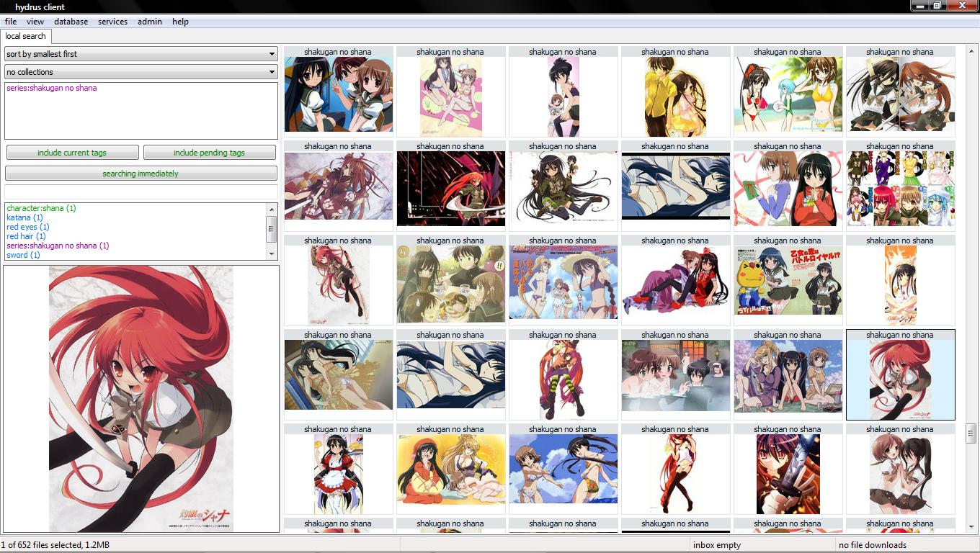This screenshot has width=980, height=553.
Task: Select thumbnail with boy in yellow shirt
Action: coord(676,91)
